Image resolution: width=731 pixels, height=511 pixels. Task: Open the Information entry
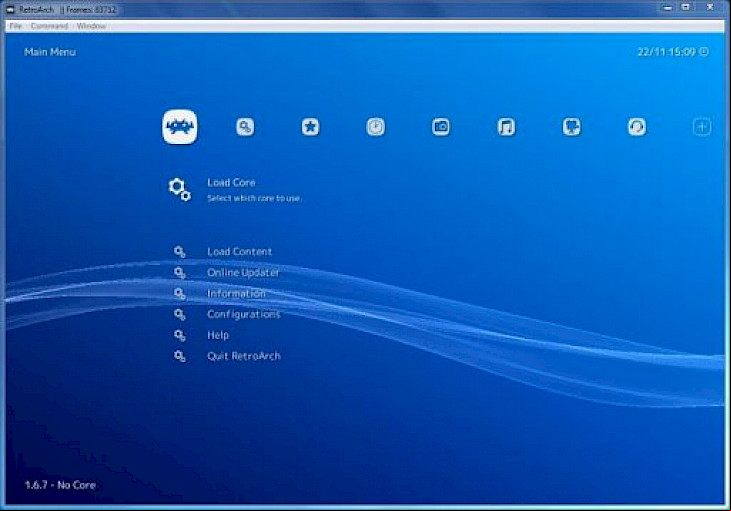click(x=236, y=294)
